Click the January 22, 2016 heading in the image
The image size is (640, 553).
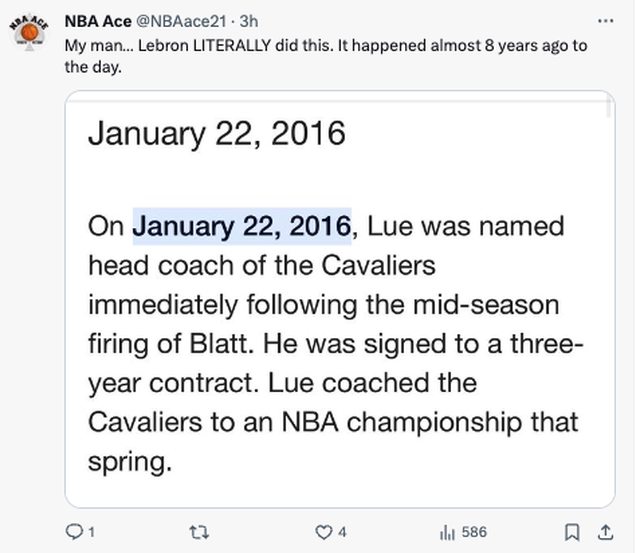(217, 134)
